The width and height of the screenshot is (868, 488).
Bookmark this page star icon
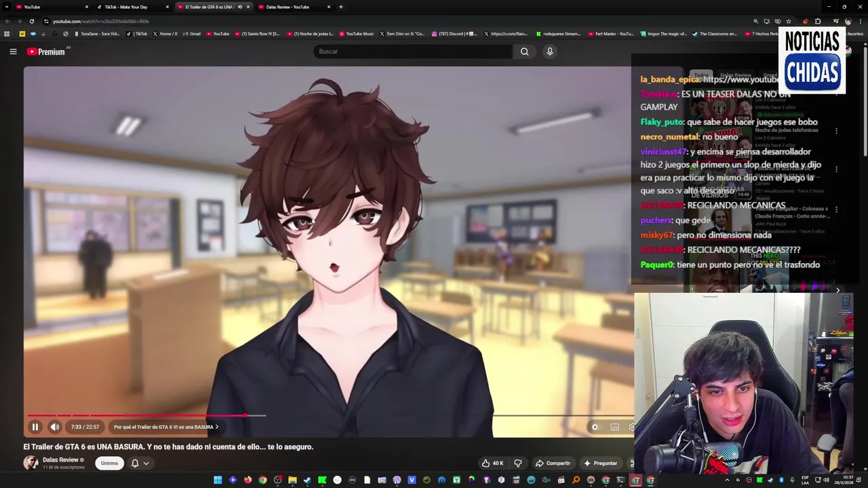(x=788, y=21)
